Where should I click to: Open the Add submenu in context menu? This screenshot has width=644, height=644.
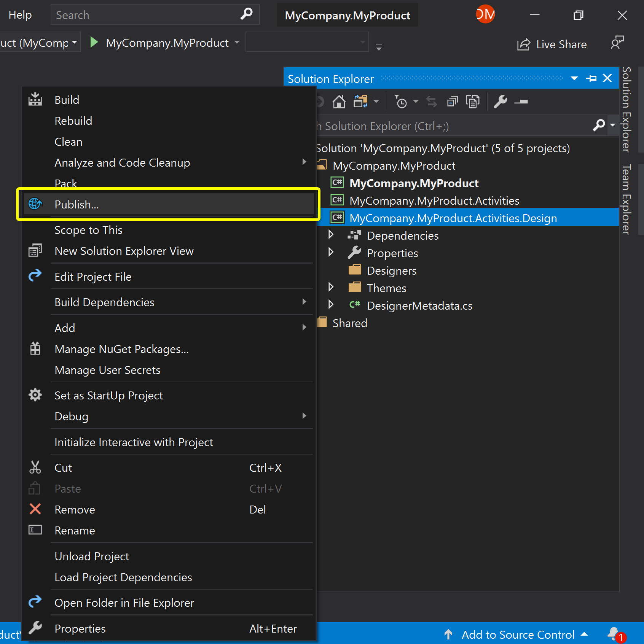(169, 328)
